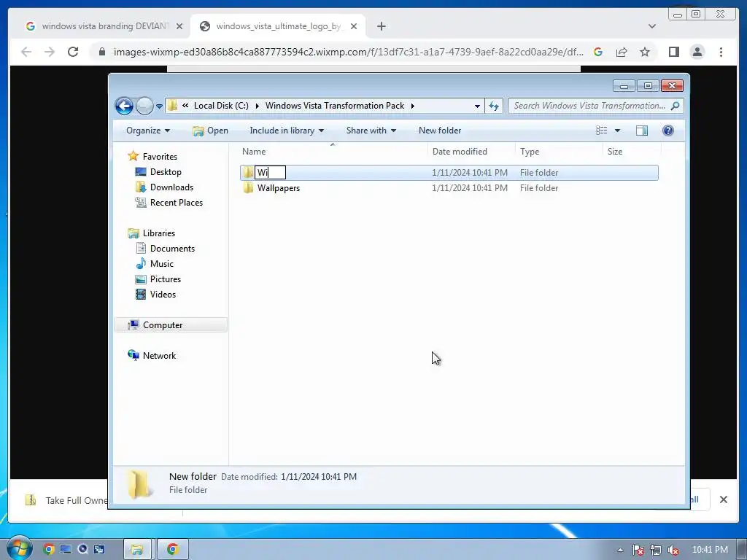747x560 pixels.
Task: Expand arrow after Windows Vista Transformation Pack breadcrumb
Action: pos(413,106)
